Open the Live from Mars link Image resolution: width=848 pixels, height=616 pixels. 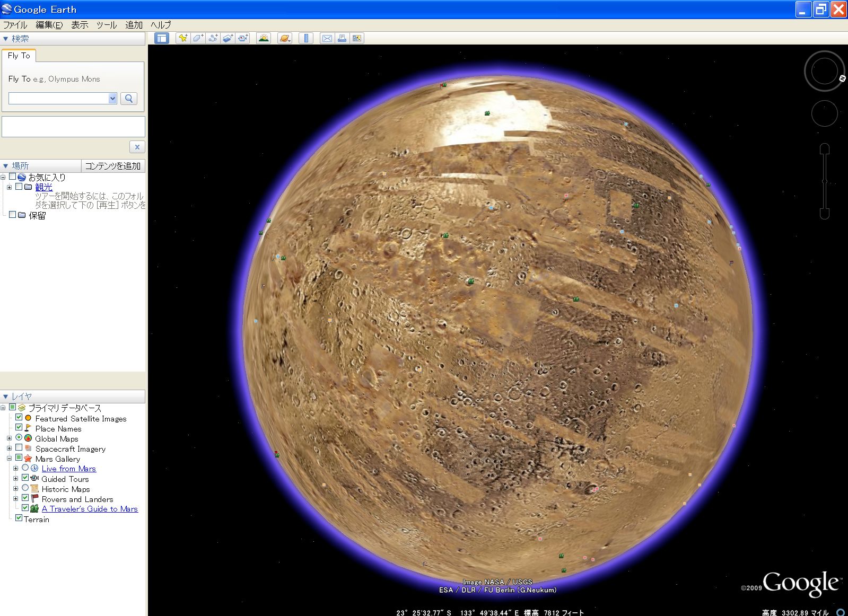click(x=69, y=469)
